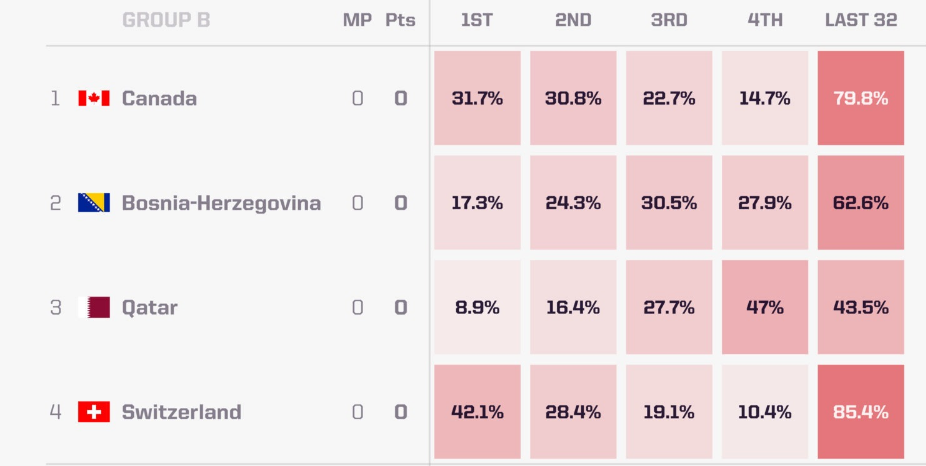Click the LAST 32 column header
The image size is (926, 466).
coord(861,20)
